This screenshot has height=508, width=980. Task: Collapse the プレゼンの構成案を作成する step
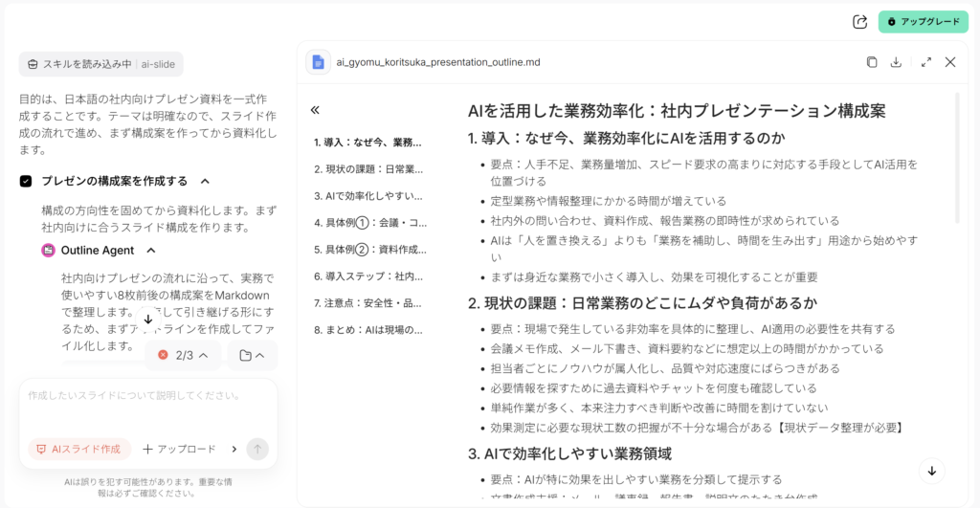pos(205,181)
